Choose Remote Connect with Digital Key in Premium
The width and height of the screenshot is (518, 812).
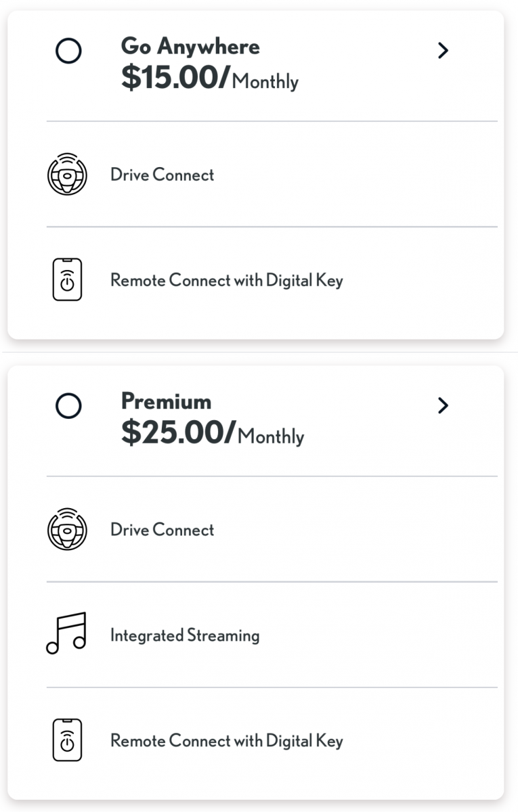(x=226, y=741)
